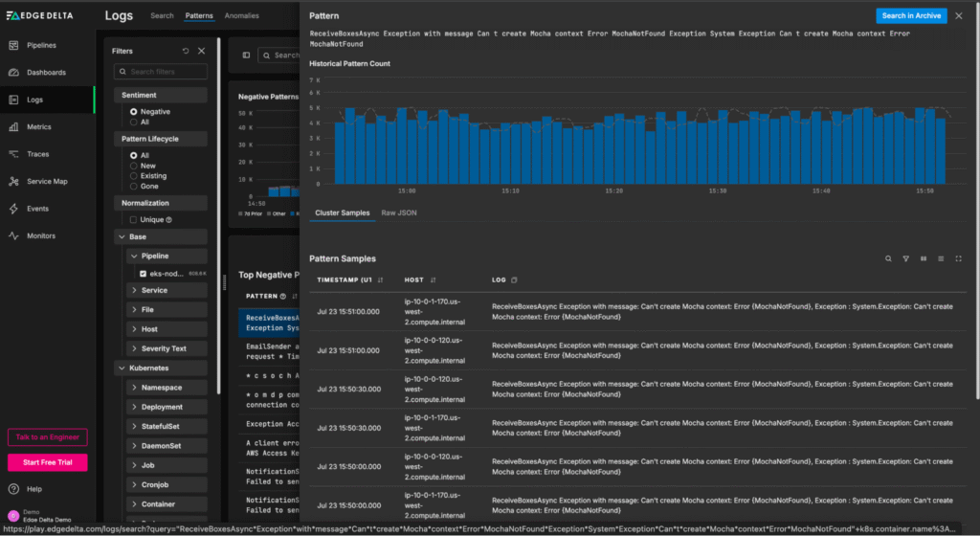The image size is (980, 536).
Task: Enable the Unique normalization checkbox
Action: coord(134,219)
